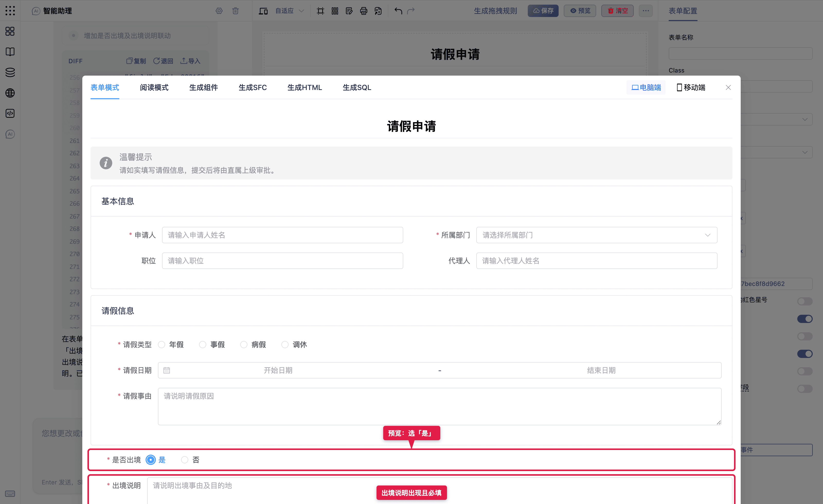Switch preview to 电脑端

(646, 87)
